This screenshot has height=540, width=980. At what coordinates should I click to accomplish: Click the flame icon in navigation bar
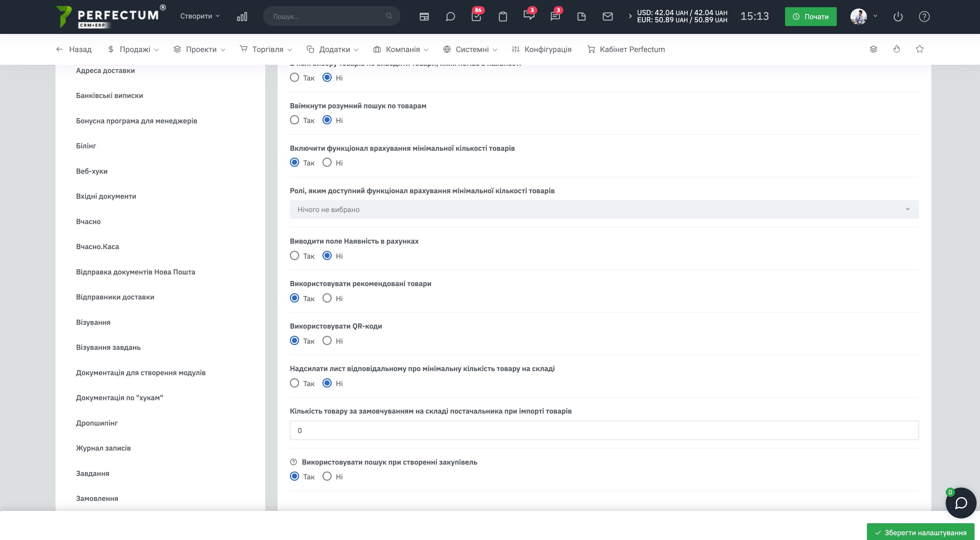[897, 49]
